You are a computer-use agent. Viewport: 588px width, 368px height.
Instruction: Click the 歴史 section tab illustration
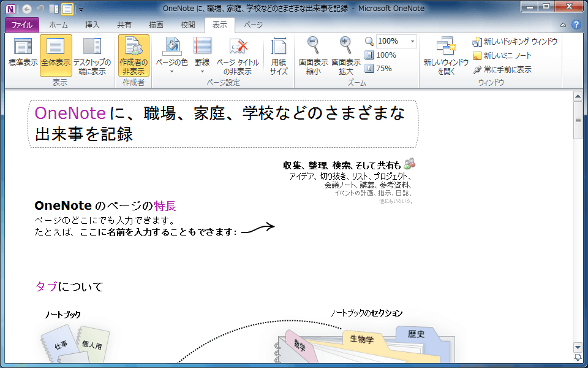[417, 334]
